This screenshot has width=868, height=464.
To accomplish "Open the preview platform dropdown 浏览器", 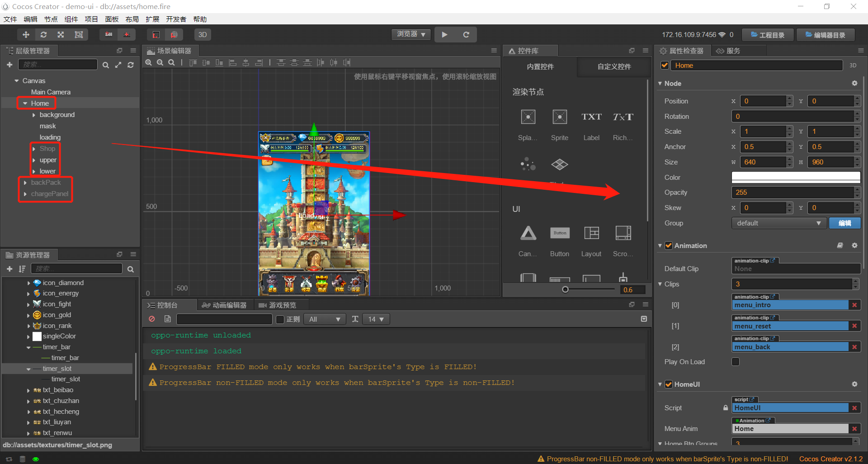I will click(411, 34).
